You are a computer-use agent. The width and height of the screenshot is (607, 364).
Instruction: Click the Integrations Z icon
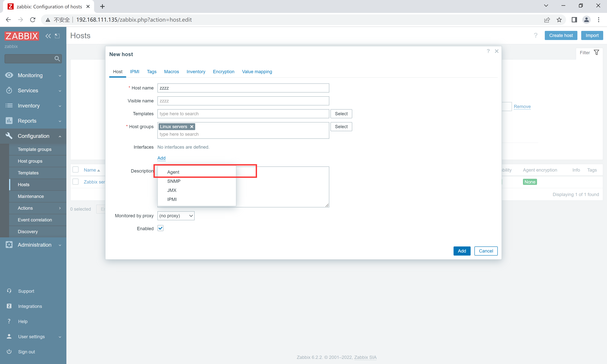(9, 306)
